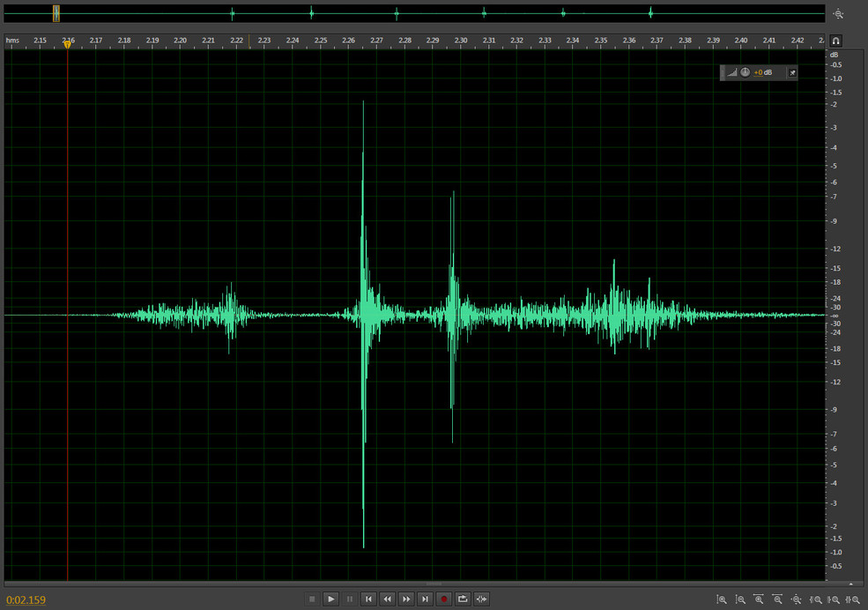The height and width of the screenshot is (610, 868).
Task: Zoom in at in point icon
Action: click(x=815, y=599)
